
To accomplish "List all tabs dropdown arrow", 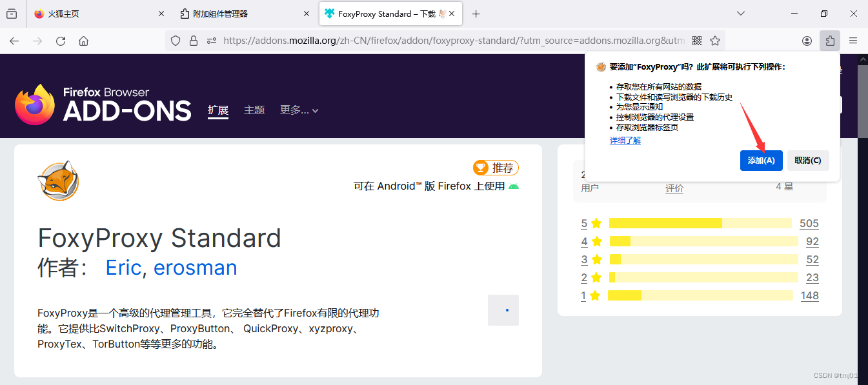I will 741,14.
